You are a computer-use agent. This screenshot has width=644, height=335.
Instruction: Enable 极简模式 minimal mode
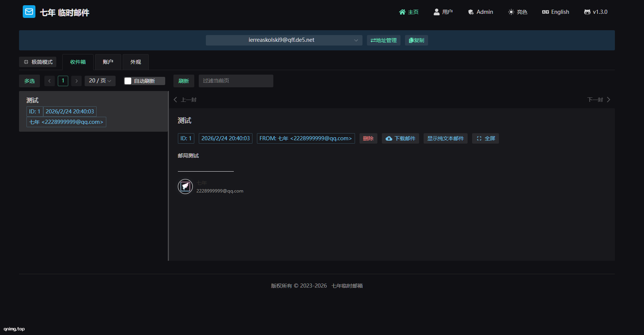(38, 62)
